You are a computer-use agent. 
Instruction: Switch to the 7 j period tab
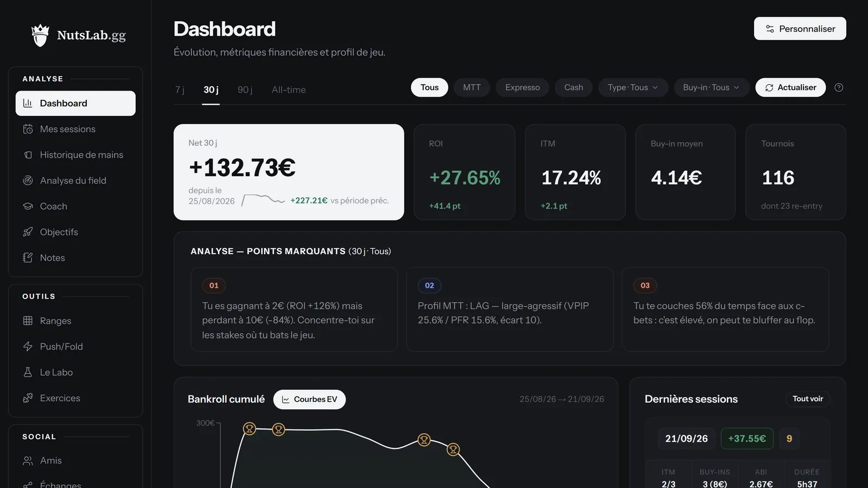coord(180,89)
